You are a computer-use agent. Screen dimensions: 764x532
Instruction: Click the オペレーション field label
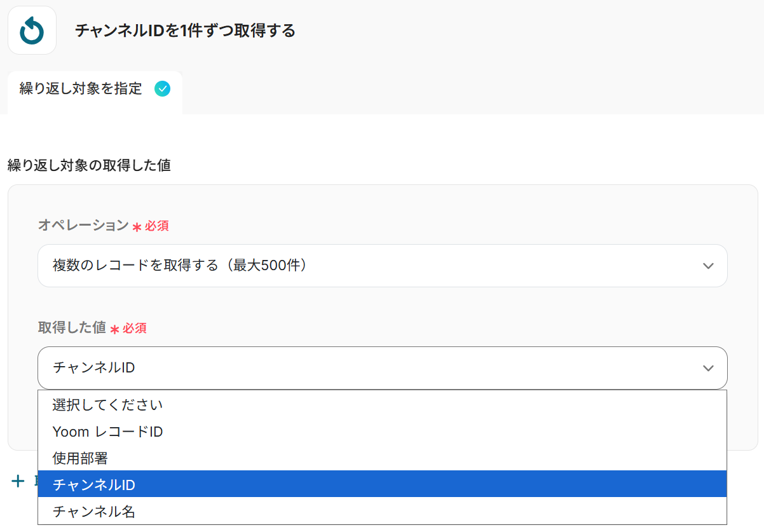(x=83, y=225)
